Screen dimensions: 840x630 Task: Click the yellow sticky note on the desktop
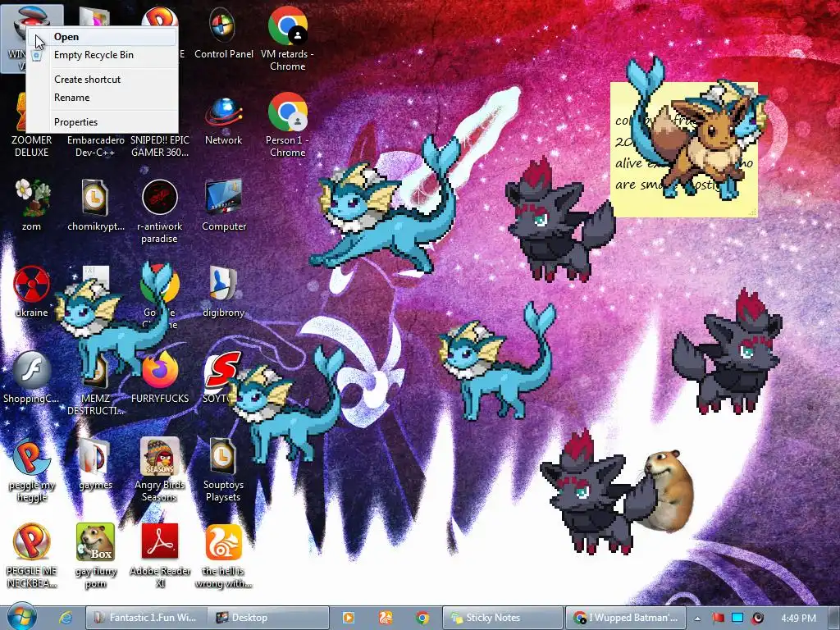[684, 149]
